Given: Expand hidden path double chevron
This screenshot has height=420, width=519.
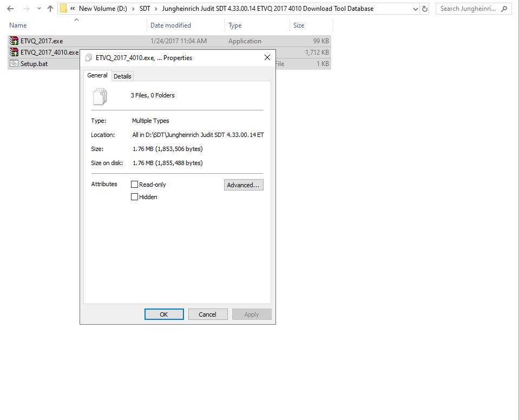Looking at the screenshot, I should (73, 9).
